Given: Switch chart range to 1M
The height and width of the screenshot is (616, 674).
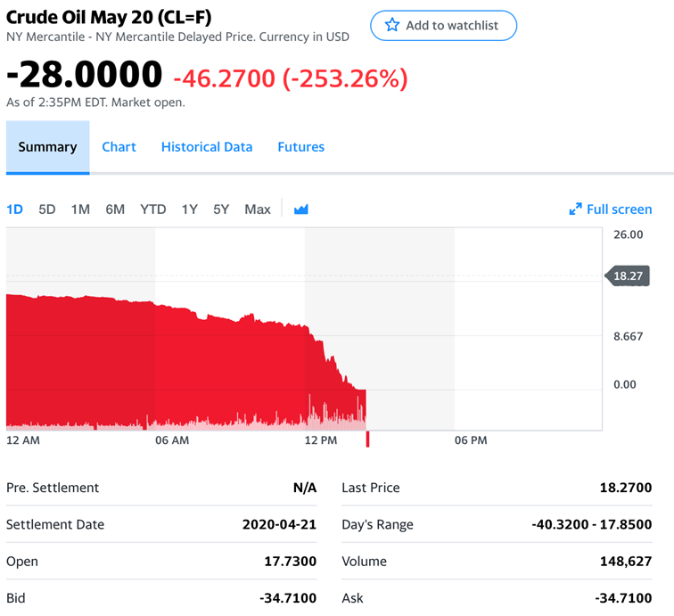Looking at the screenshot, I should (80, 209).
